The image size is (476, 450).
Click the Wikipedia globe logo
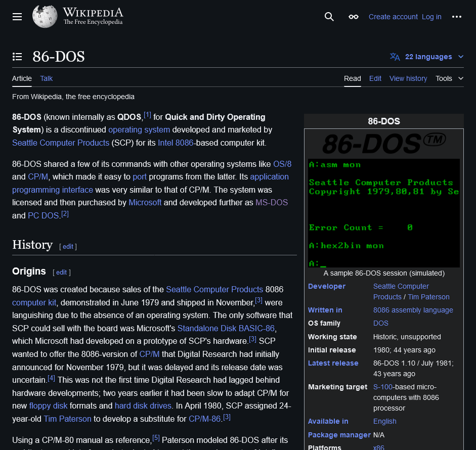tap(45, 17)
